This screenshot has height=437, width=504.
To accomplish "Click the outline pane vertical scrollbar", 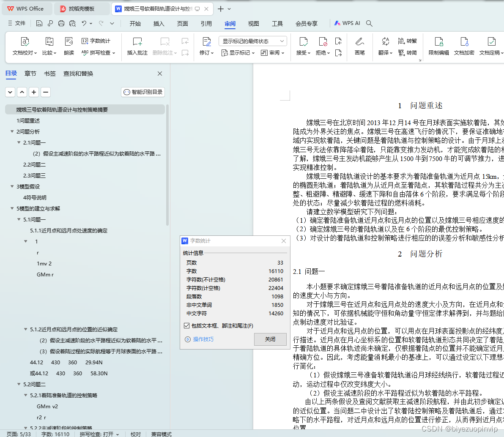I will tap(167, 165).
